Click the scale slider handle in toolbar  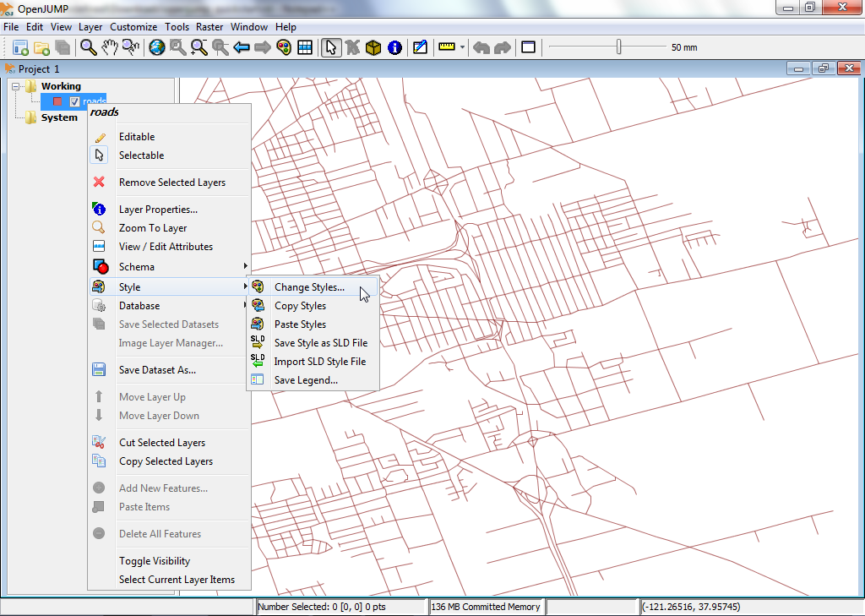pyautogui.click(x=618, y=47)
